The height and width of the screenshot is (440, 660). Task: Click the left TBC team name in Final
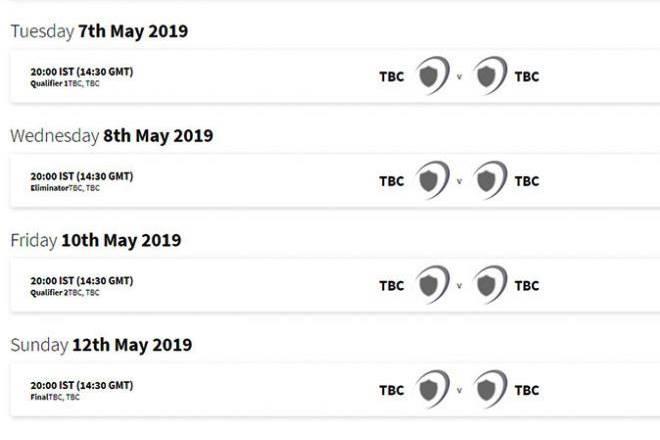click(x=391, y=390)
